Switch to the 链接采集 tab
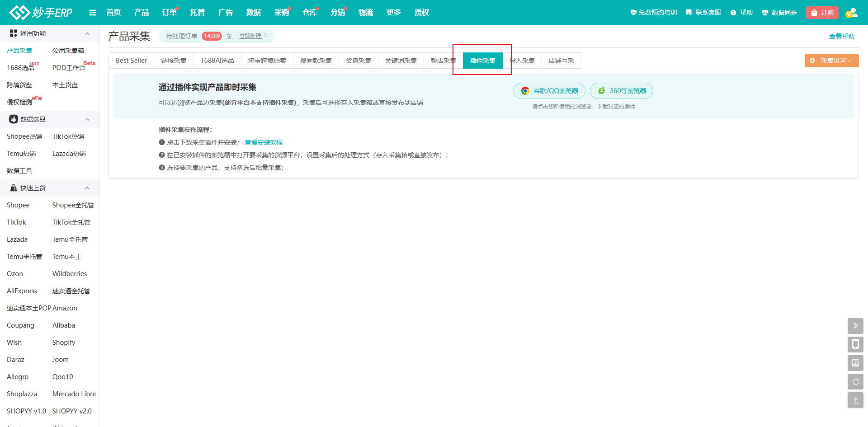Screen dimensions: 868x427 click(x=174, y=61)
